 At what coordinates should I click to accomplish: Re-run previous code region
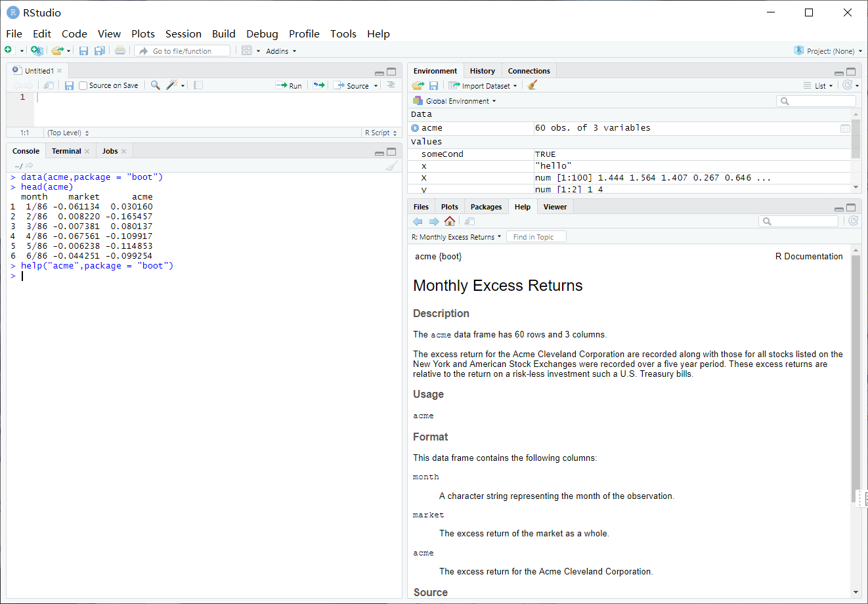(318, 85)
